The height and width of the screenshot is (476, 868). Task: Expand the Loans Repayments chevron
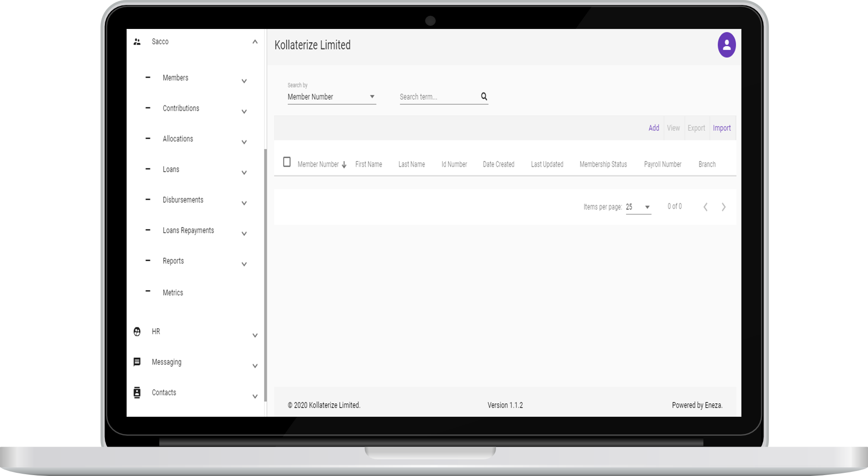244,234
